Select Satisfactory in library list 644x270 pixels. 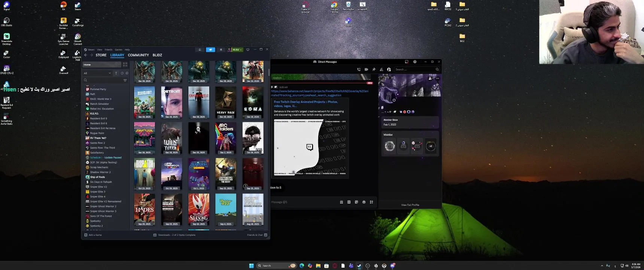point(97,153)
